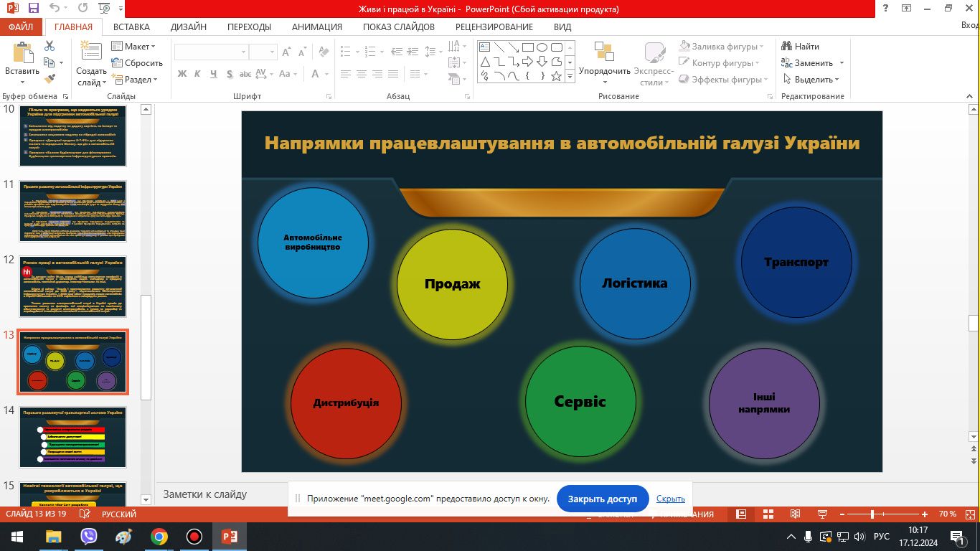
Task: Open reading view from status bar
Action: 795,514
